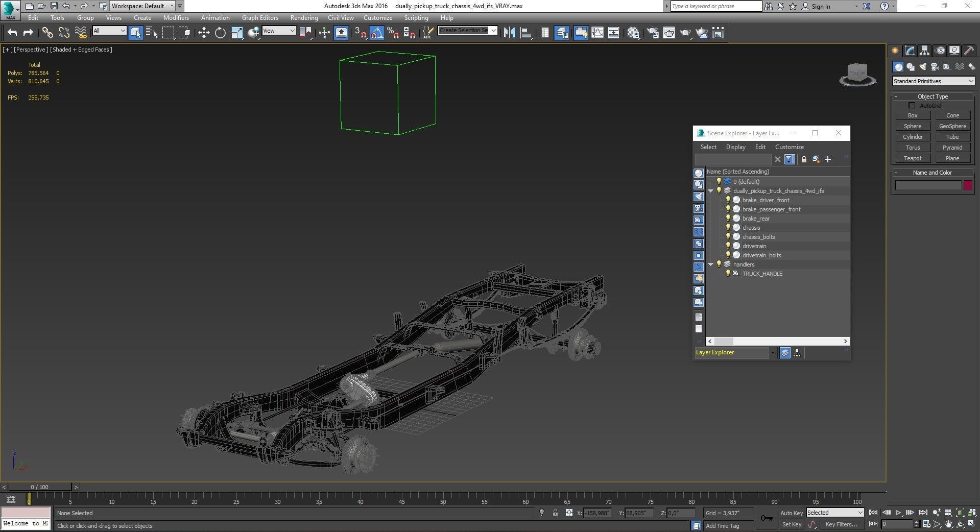This screenshot has width=980, height=532.
Task: Open the Hierarchy command panel tab
Action: point(924,51)
